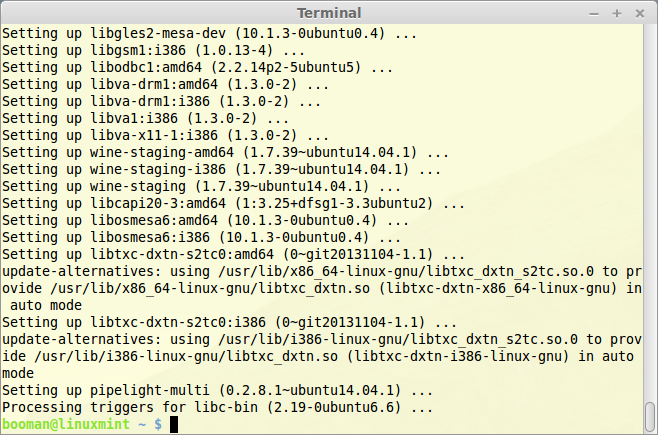
Task: Click the Terminal title bar text
Action: click(x=329, y=13)
